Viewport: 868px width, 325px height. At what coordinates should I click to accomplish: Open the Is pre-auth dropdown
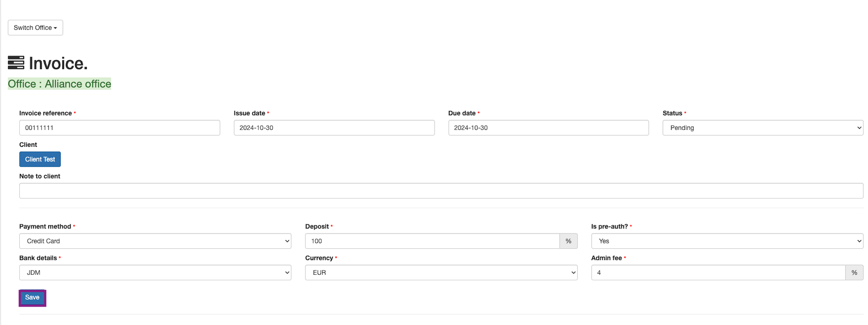tap(727, 241)
